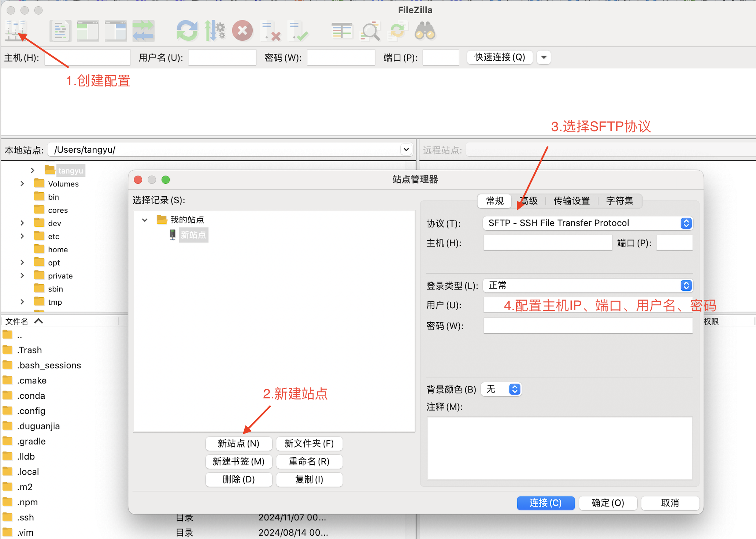This screenshot has height=539, width=756.
Task: Click the site manager 主机 (H) field
Action: (x=548, y=243)
